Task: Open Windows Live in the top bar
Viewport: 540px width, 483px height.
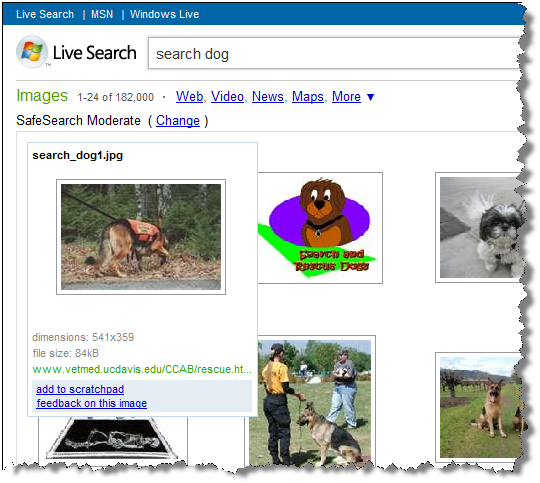Action: pyautogui.click(x=164, y=14)
